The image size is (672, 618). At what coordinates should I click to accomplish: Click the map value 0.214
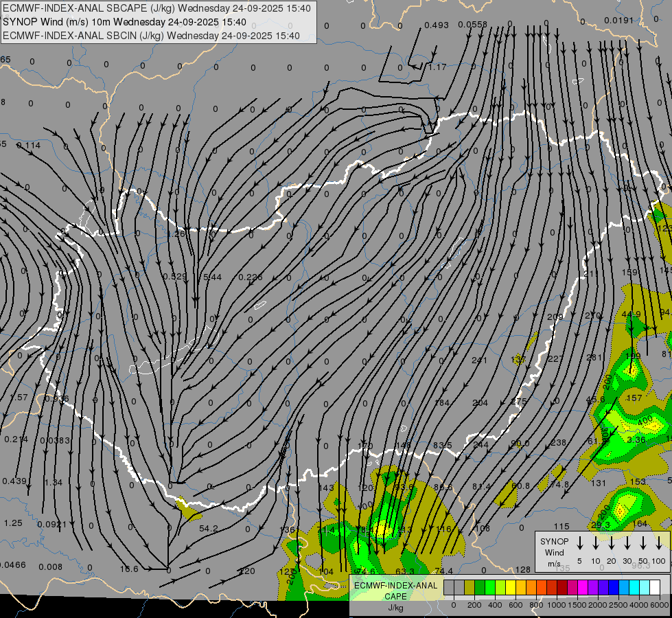tap(16, 439)
